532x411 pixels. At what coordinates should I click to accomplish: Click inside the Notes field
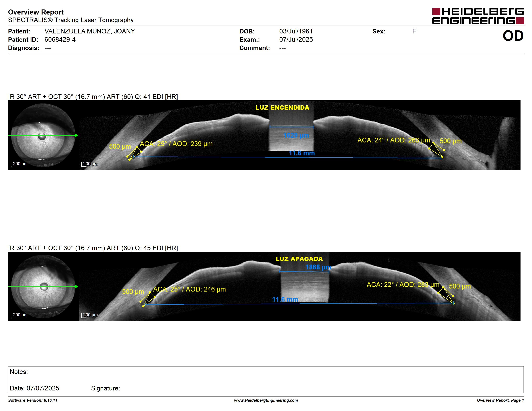pos(266,379)
